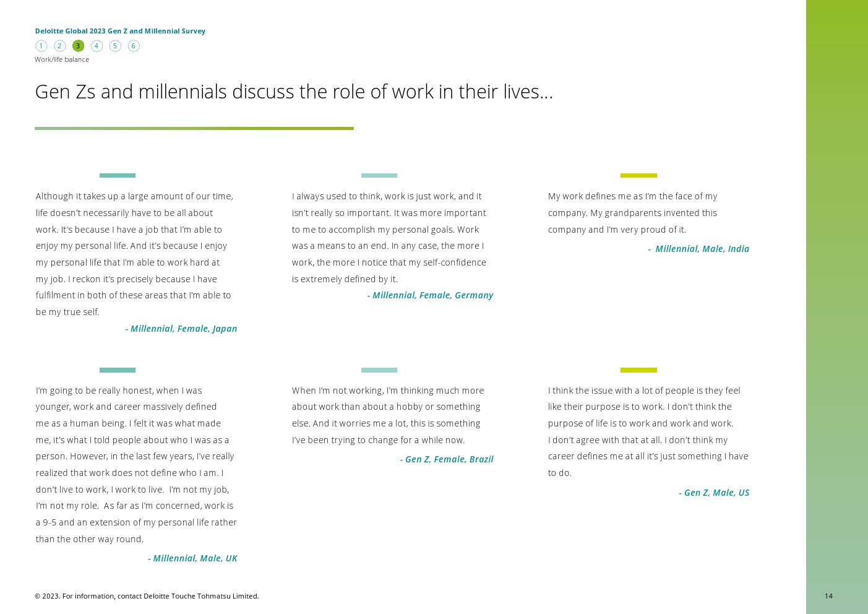
Task: Click page number 14
Action: point(828,596)
